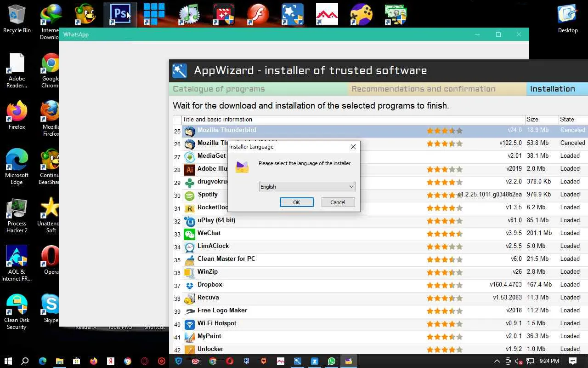Image resolution: width=588 pixels, height=368 pixels.
Task: Select the Microsoft Edge desktop shortcut
Action: click(17, 167)
